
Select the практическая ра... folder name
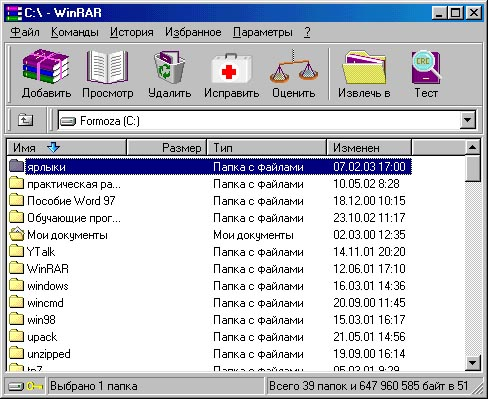(x=74, y=184)
